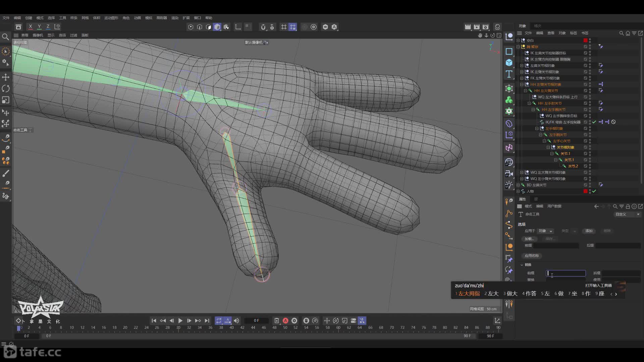This screenshot has height=362, width=644.
Task: Select the Scale tool in left toolbar
Action: click(6, 100)
